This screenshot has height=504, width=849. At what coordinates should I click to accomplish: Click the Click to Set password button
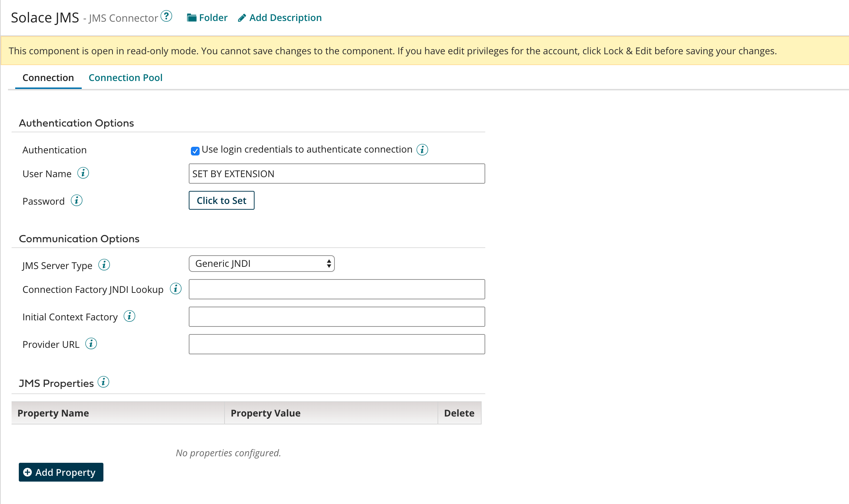(x=222, y=200)
